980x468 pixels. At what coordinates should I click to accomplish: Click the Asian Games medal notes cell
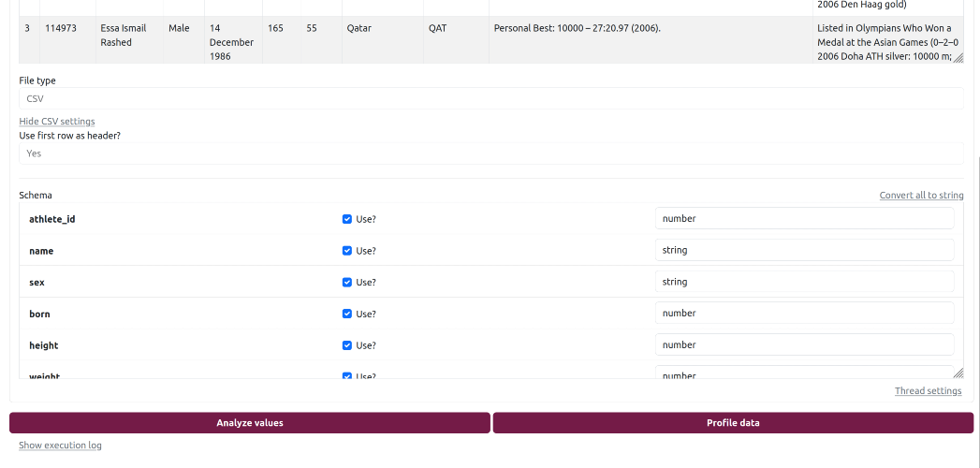(887, 40)
